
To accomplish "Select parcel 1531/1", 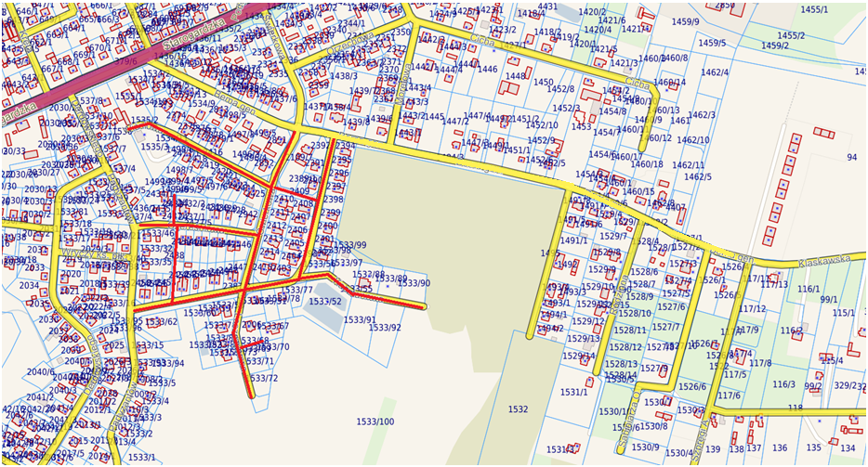I will (573, 393).
